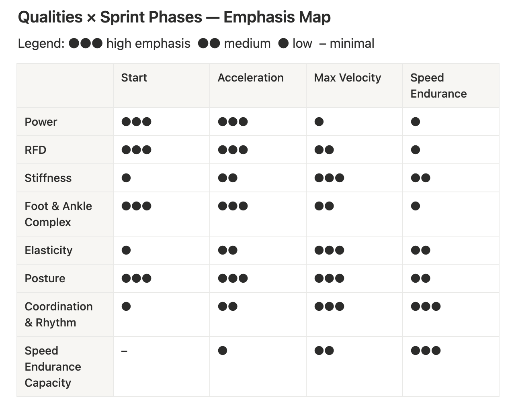Select the Coordination & Rhythm row label
The image size is (516, 420).
click(59, 314)
